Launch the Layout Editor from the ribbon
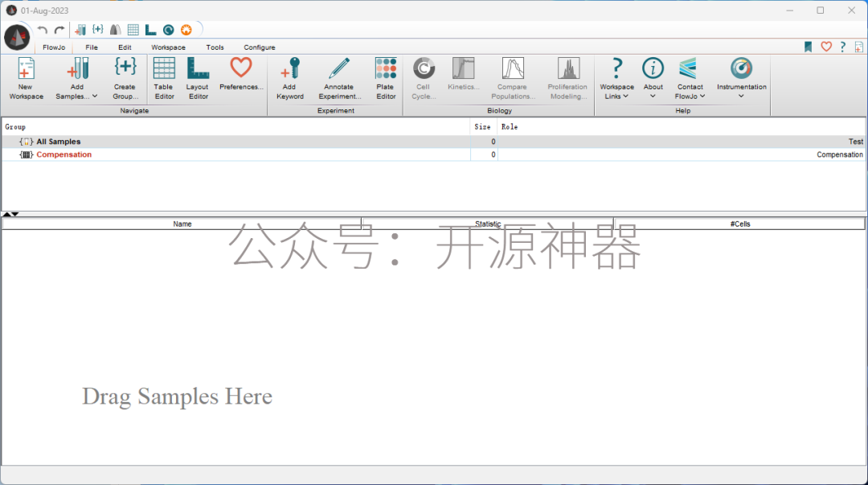868x485 pixels. click(x=198, y=79)
